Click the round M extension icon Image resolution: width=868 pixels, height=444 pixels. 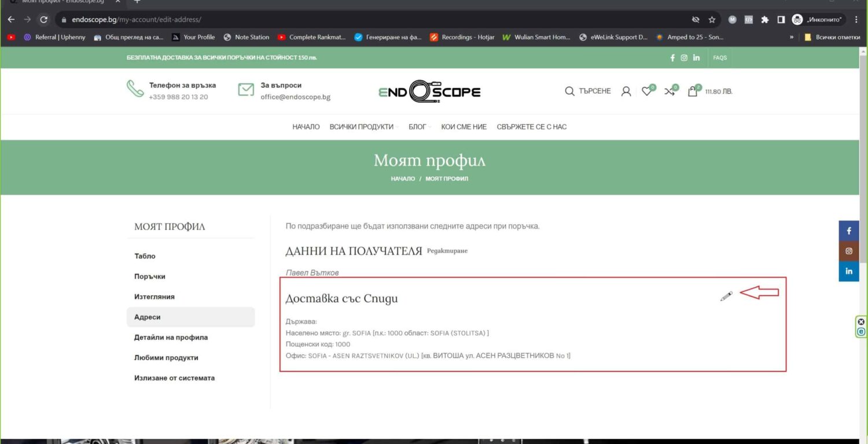(x=732, y=20)
